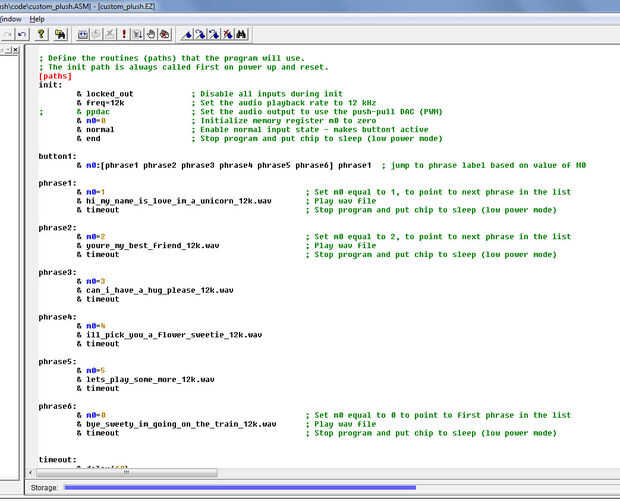620x501 pixels.
Task: Click the horizontal scrollbar thumb
Action: click(127, 473)
